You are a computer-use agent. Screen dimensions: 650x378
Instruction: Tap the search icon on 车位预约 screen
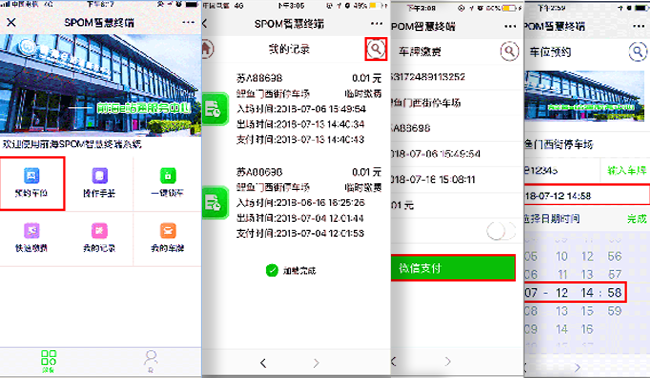[638, 52]
